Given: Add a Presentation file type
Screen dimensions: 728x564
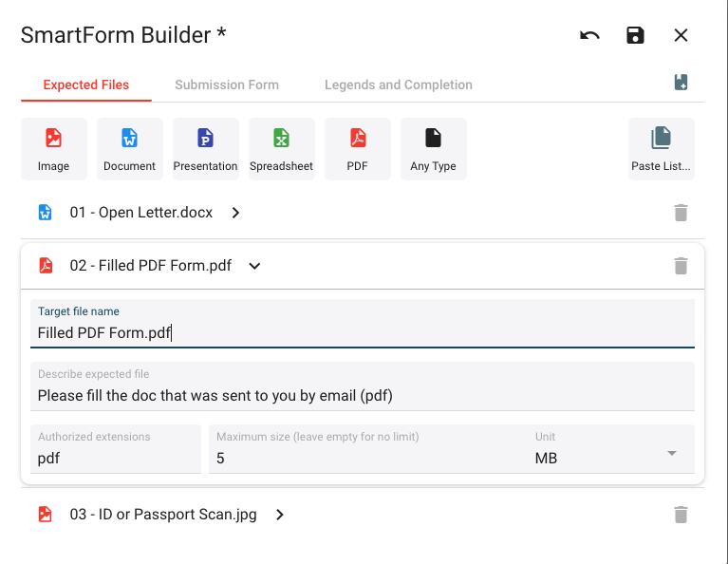Looking at the screenshot, I should (206, 149).
